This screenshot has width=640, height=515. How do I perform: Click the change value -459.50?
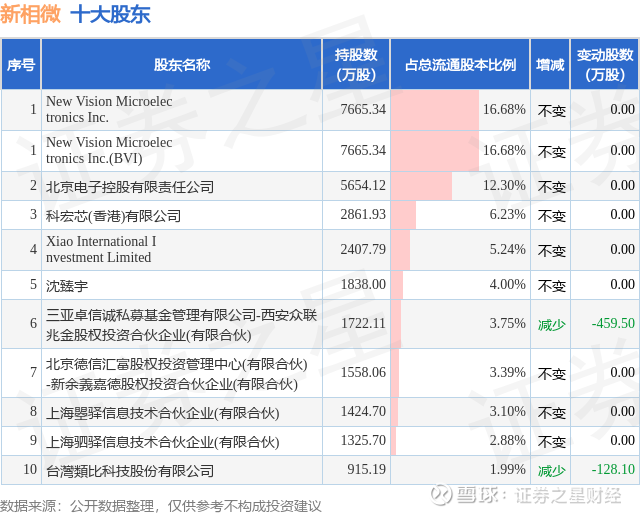613,323
